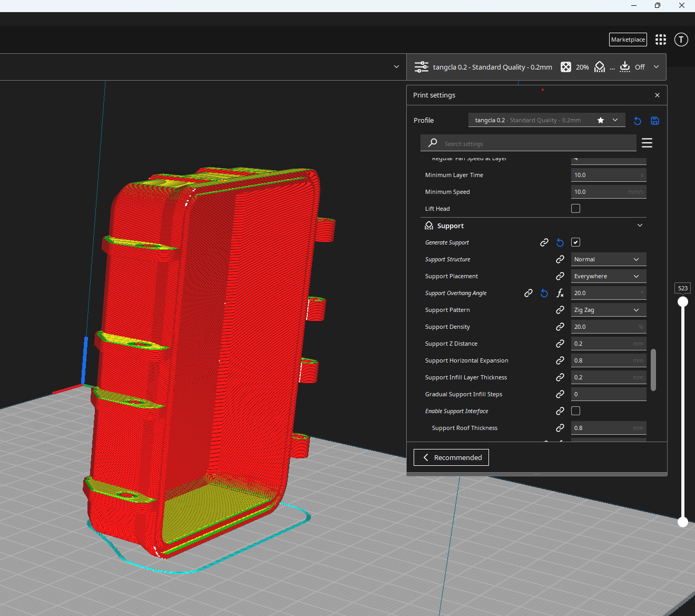Click the layer number 523 box
The width and height of the screenshot is (695, 616).
tap(683, 288)
